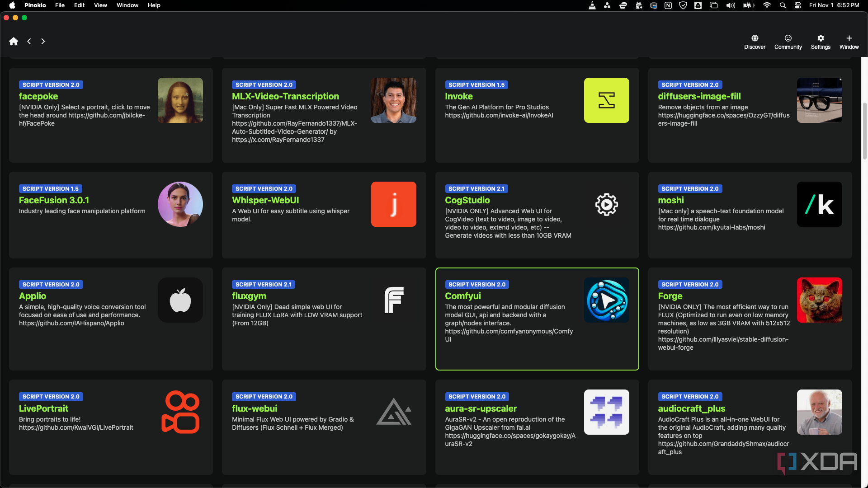Select the Invoke app logo icon
The height and width of the screenshot is (488, 868).
[606, 100]
